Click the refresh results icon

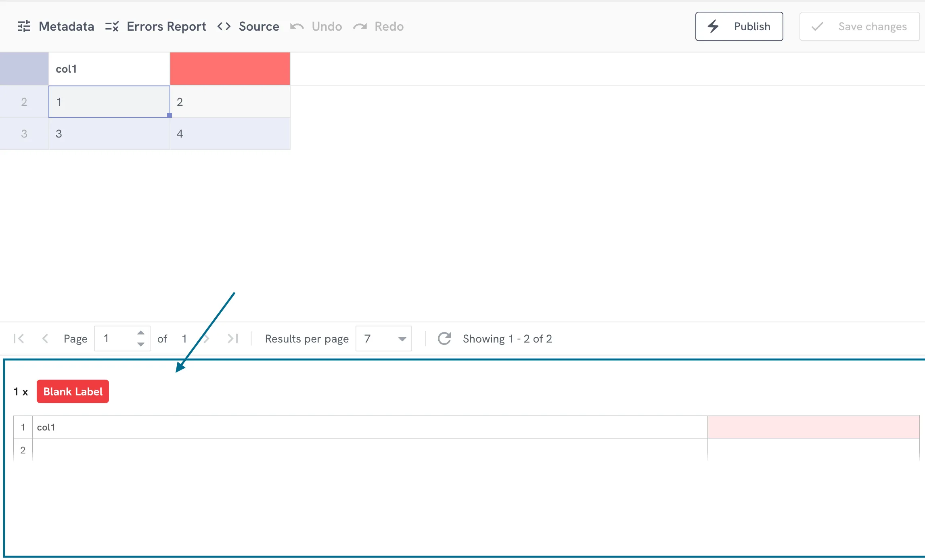point(444,338)
